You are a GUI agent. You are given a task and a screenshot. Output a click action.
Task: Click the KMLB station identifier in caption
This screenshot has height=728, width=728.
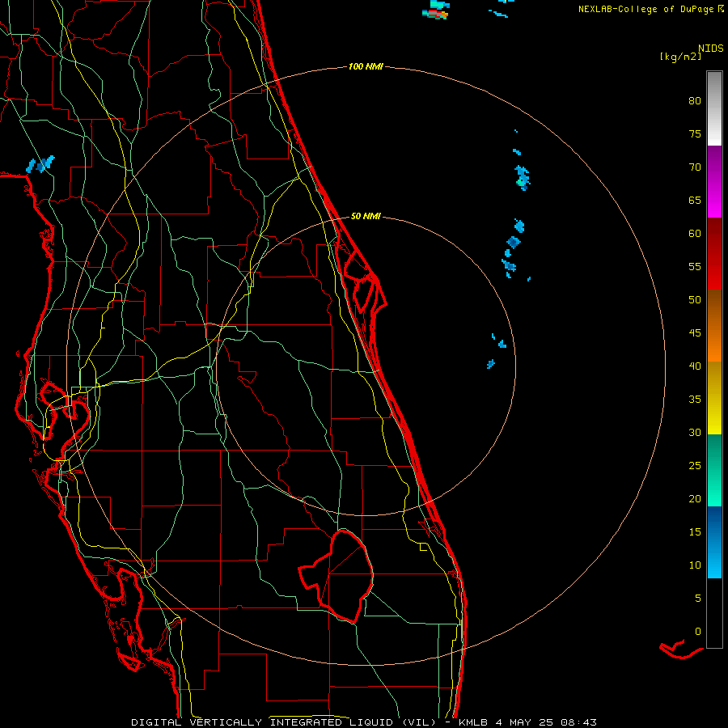pyautogui.click(x=473, y=722)
